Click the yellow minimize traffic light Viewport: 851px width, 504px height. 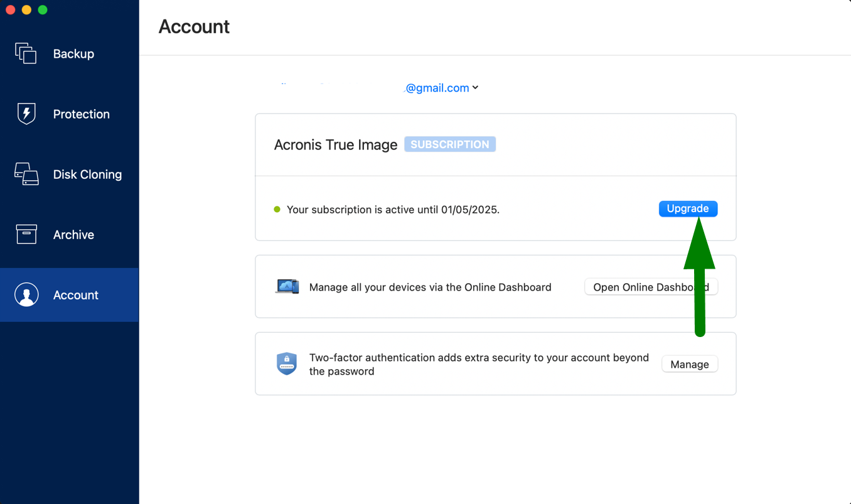click(28, 9)
